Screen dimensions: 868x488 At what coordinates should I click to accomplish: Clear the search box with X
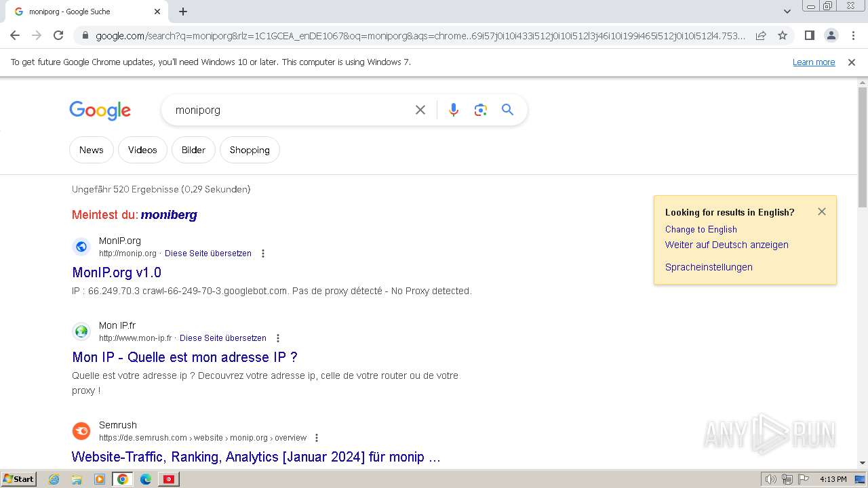[420, 110]
